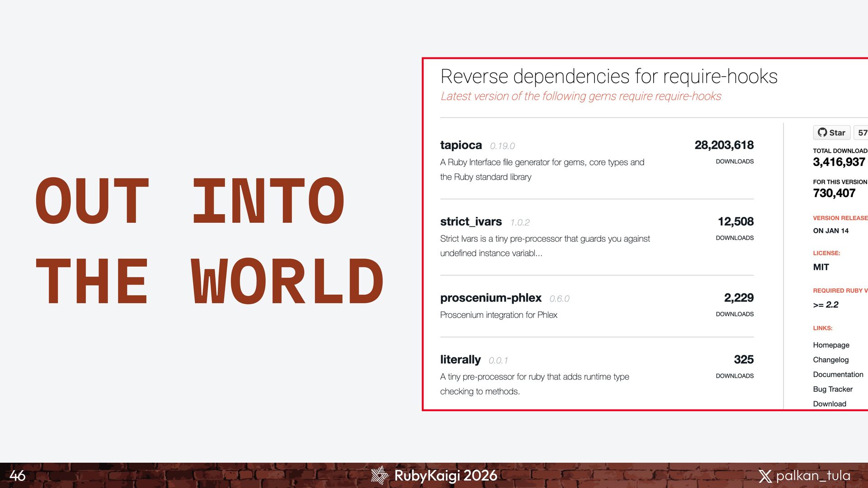Click the MIT license text
868x488 pixels.
(821, 267)
